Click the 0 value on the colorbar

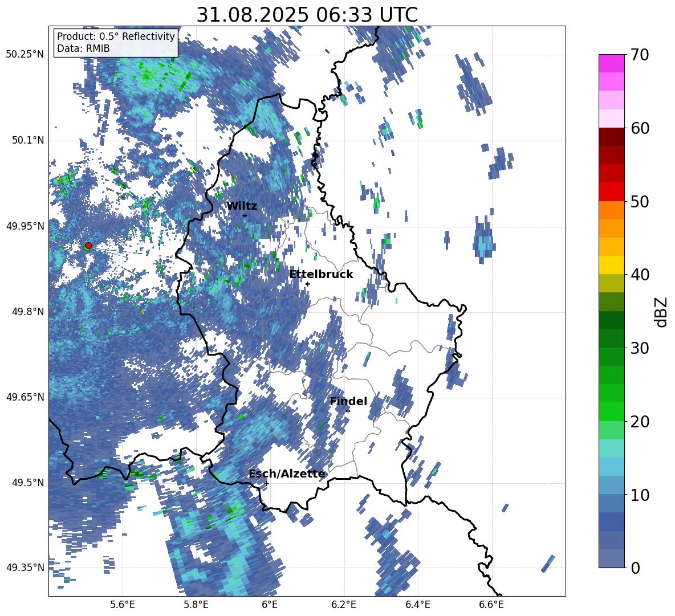point(635,568)
